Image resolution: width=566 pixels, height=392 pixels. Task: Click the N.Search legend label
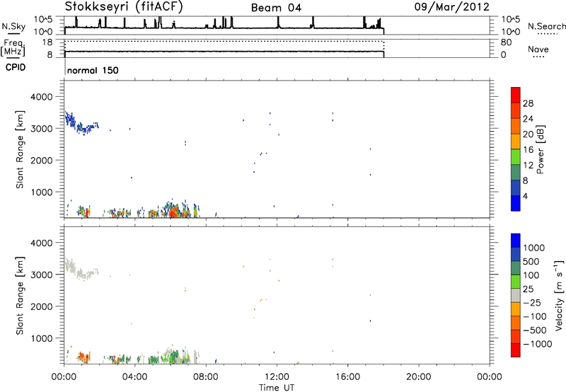coord(546,26)
